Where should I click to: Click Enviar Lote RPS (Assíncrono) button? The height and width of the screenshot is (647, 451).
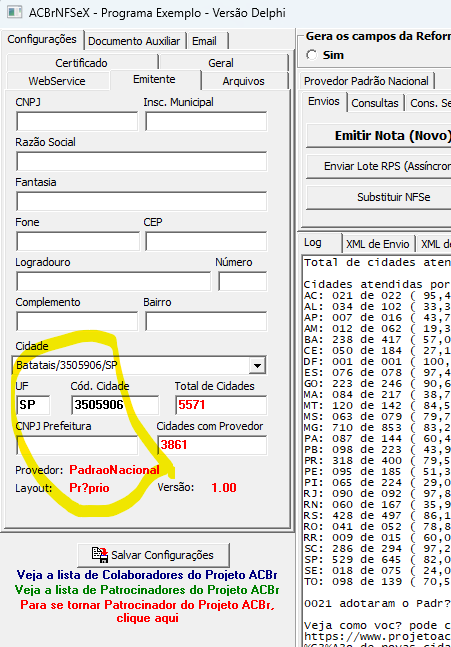pos(379,166)
